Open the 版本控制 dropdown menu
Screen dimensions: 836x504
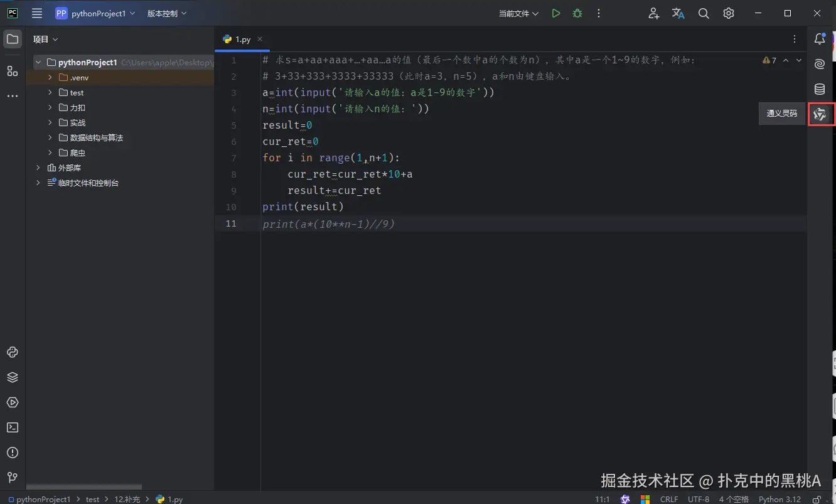pyautogui.click(x=167, y=13)
